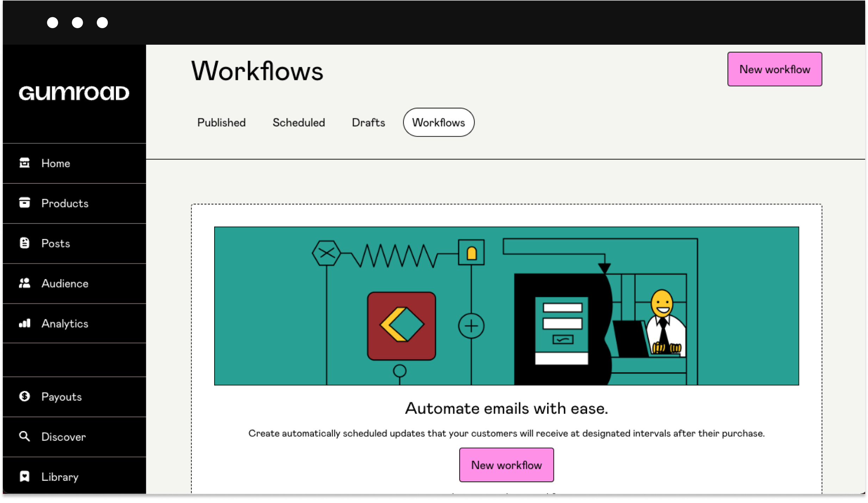868x503 pixels.
Task: Click the Audience sidebar icon
Action: tap(25, 283)
